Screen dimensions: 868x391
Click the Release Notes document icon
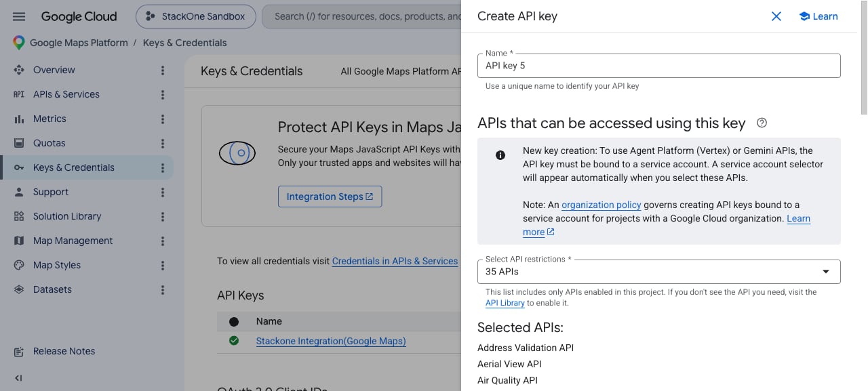19,351
